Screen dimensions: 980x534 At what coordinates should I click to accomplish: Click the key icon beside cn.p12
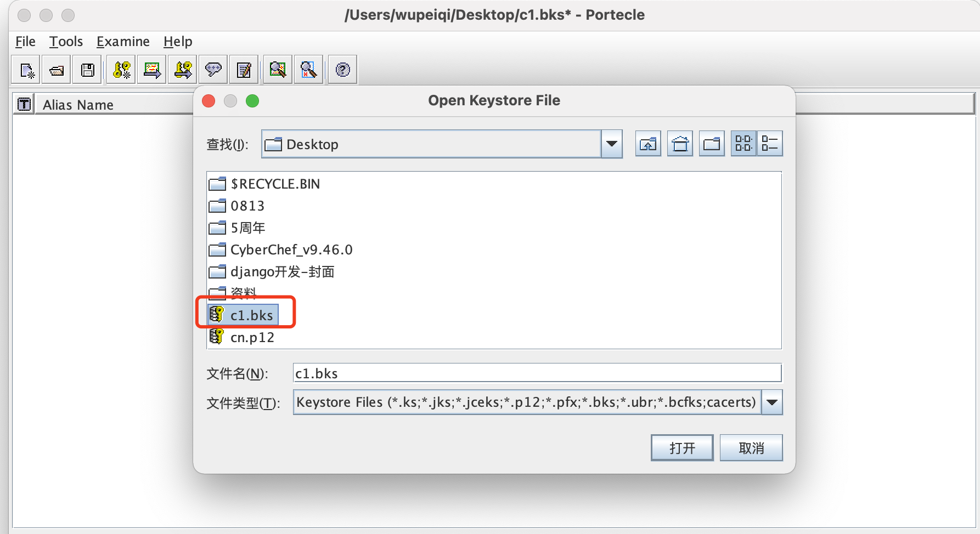point(217,336)
